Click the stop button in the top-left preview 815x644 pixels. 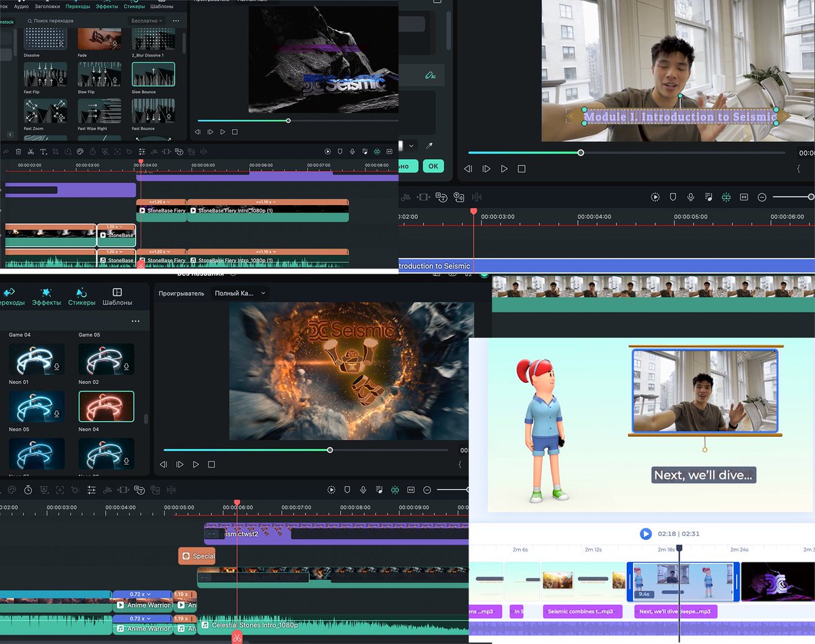pos(234,132)
